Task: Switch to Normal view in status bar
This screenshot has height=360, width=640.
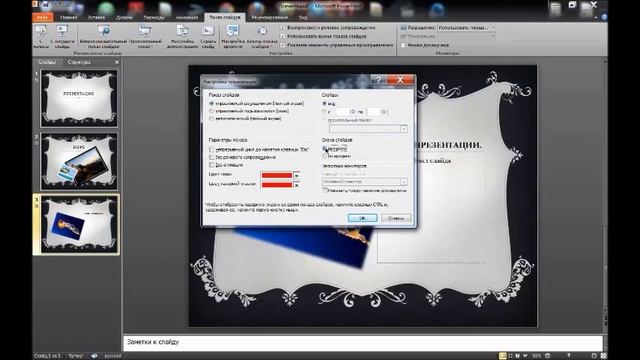Action: [503, 356]
